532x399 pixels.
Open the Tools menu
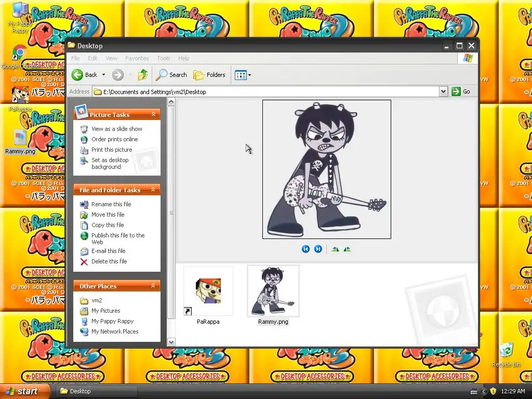coord(163,58)
